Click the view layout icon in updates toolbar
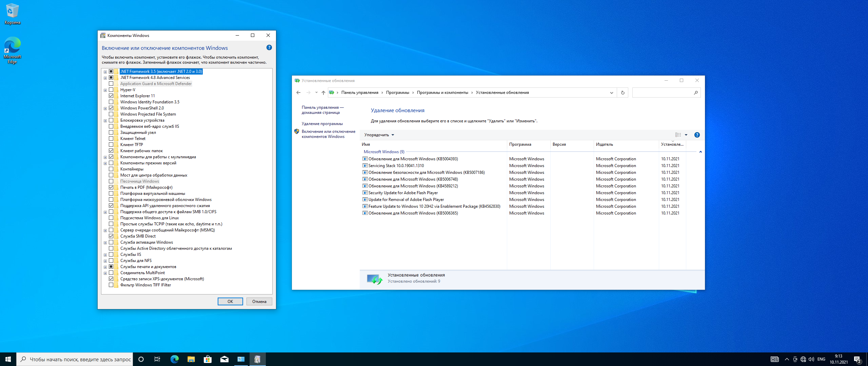This screenshot has width=868, height=366. tap(678, 135)
